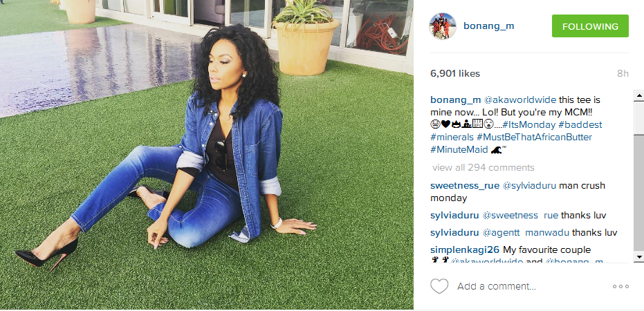Like the post with heart icon
Viewport: 644px width, 311px height.
tap(439, 286)
